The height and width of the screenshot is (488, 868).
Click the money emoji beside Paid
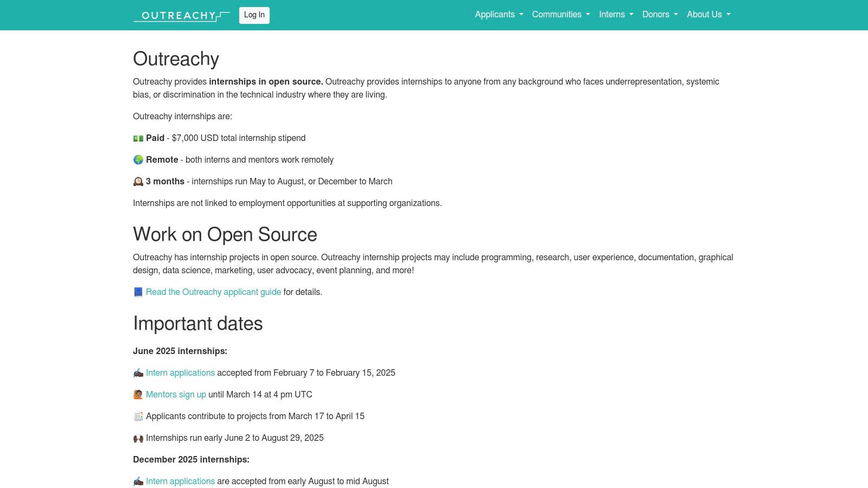pyautogui.click(x=138, y=138)
